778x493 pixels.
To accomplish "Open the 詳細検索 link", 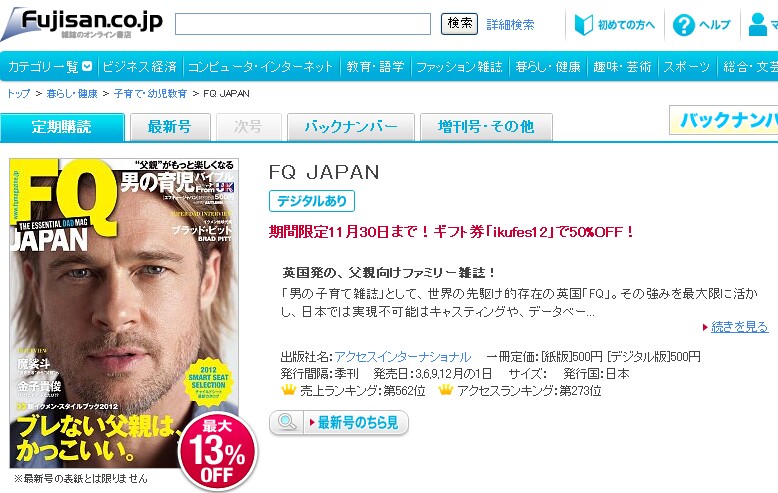I will [x=510, y=24].
